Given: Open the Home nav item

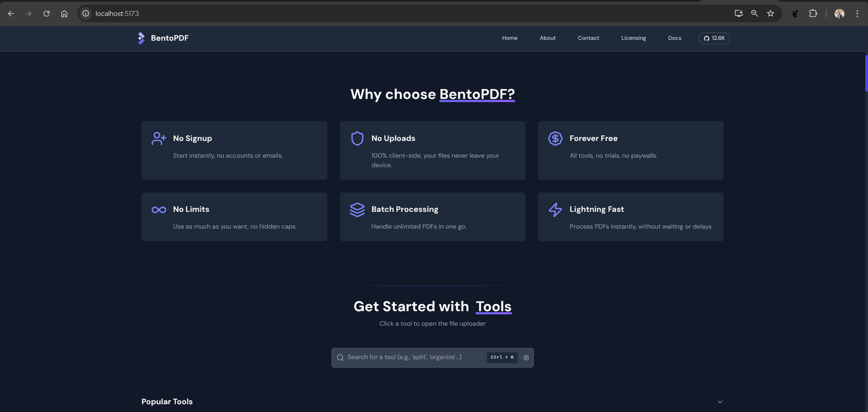Looking at the screenshot, I should click(510, 38).
